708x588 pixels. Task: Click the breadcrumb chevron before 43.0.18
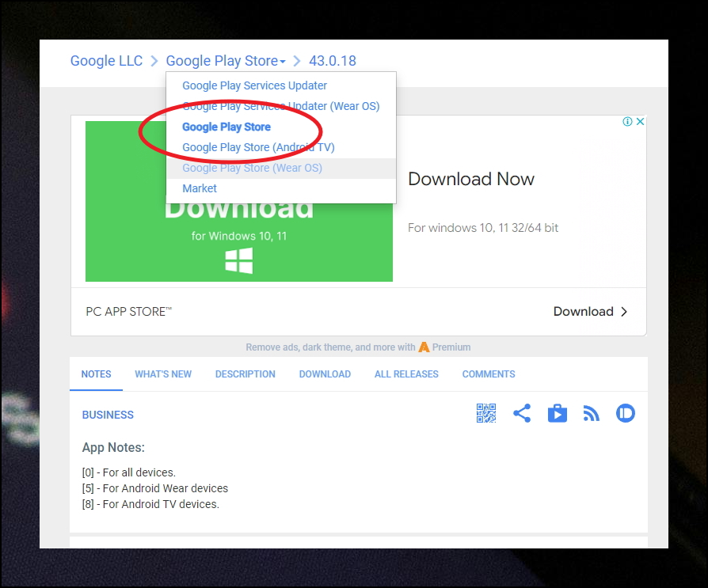point(297,61)
